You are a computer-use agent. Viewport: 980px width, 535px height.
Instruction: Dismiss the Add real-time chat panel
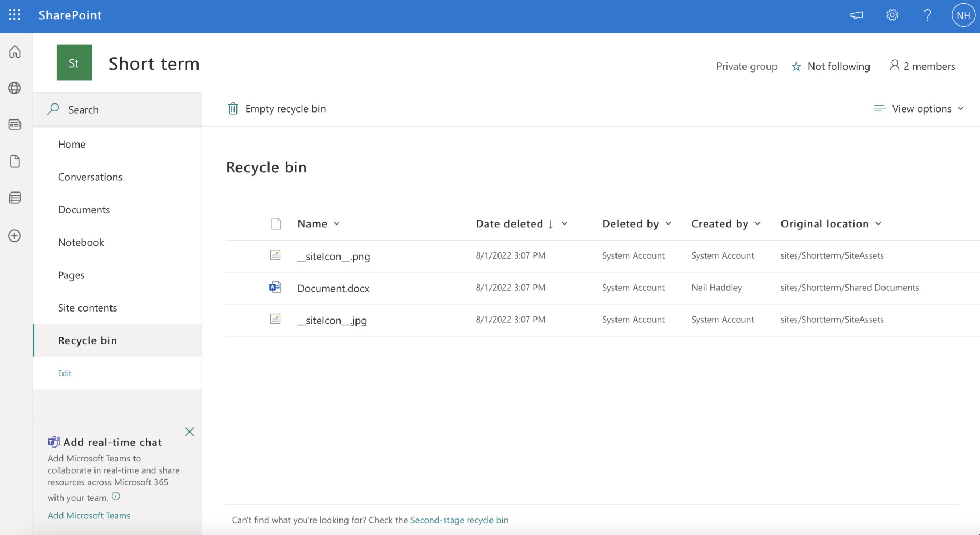pos(189,432)
